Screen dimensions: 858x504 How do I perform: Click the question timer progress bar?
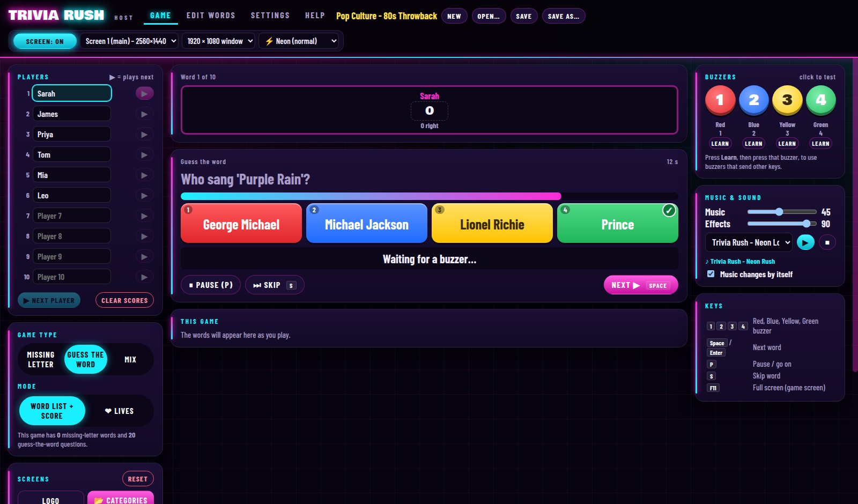pos(430,196)
